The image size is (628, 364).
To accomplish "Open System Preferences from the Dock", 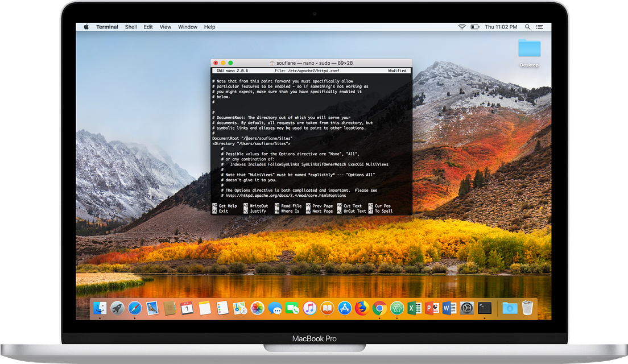I will coord(466,308).
